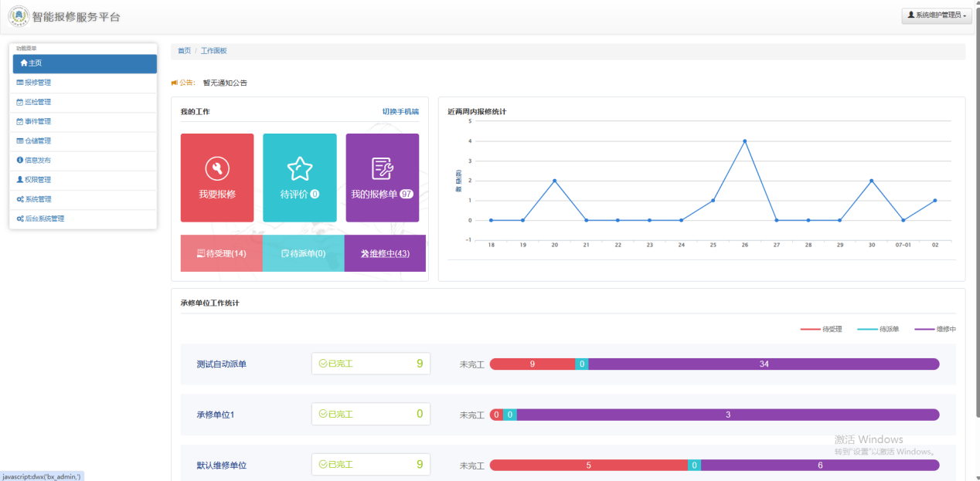Image resolution: width=980 pixels, height=481 pixels.
Task: Click the 测试自动派单 unit name
Action: (x=222, y=364)
